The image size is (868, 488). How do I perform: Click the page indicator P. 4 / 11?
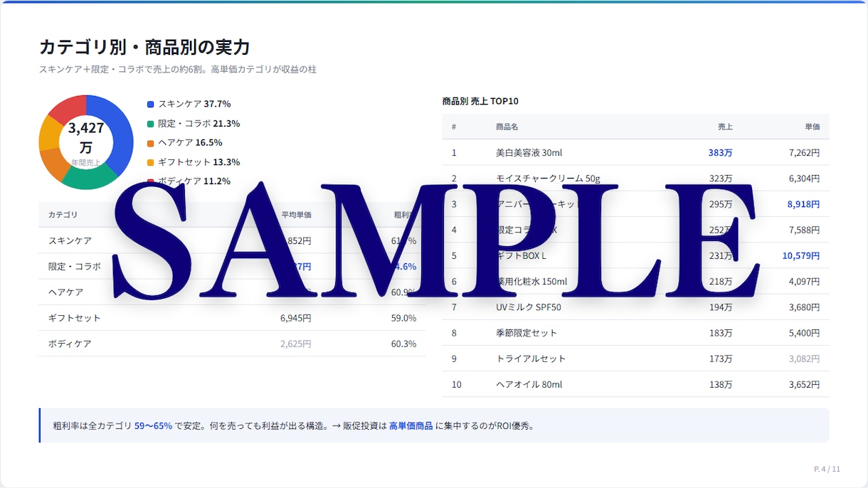[x=827, y=469]
